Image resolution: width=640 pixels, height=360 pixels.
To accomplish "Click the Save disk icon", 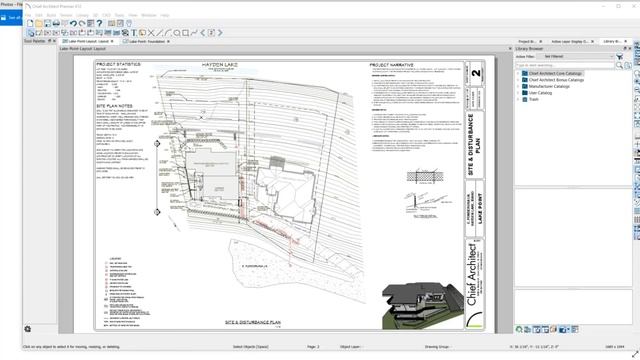I will (x=47, y=24).
